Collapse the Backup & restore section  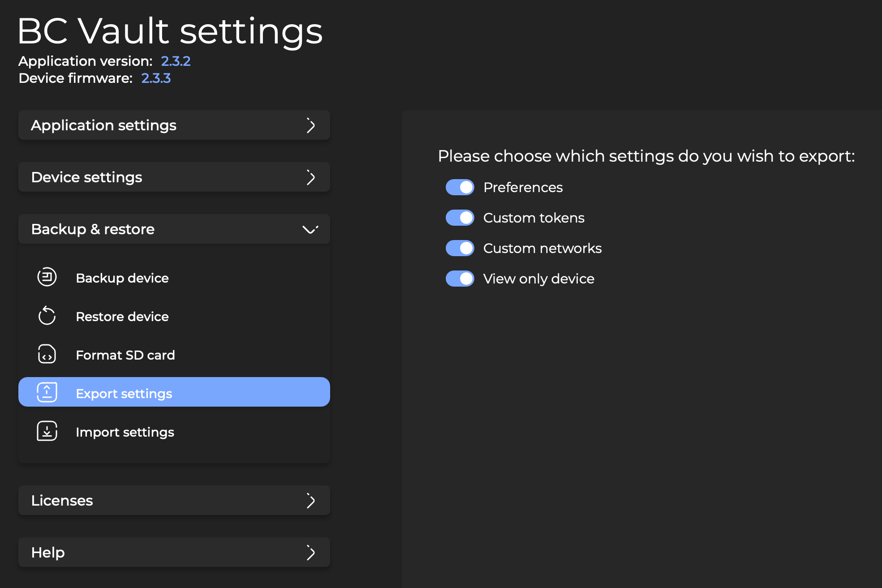[x=310, y=229]
